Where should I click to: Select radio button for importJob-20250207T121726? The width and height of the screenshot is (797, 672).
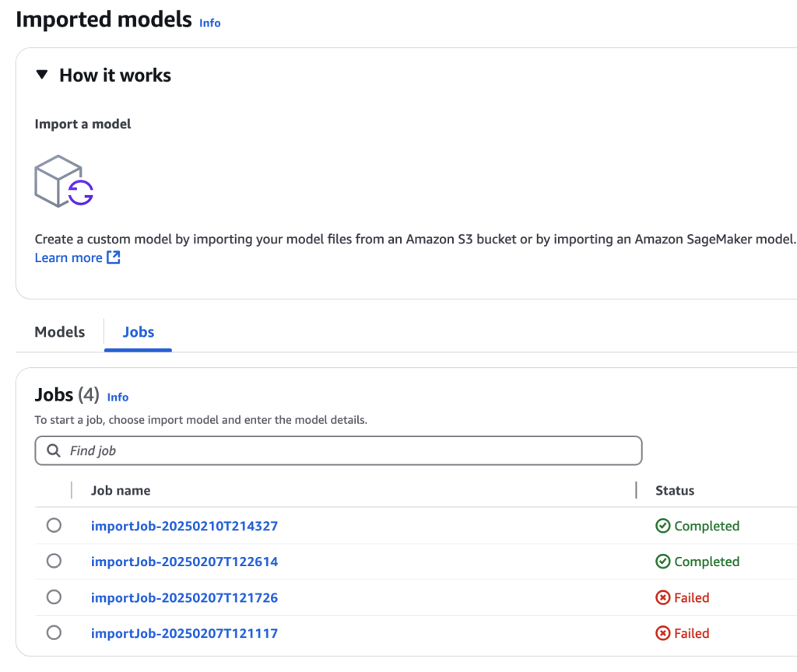pyautogui.click(x=54, y=597)
